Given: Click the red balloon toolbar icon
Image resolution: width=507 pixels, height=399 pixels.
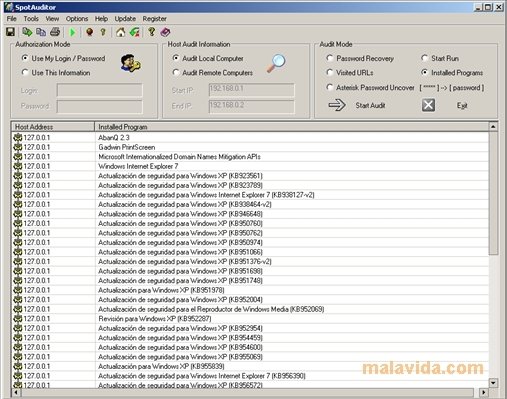Looking at the screenshot, I should pos(89,32).
